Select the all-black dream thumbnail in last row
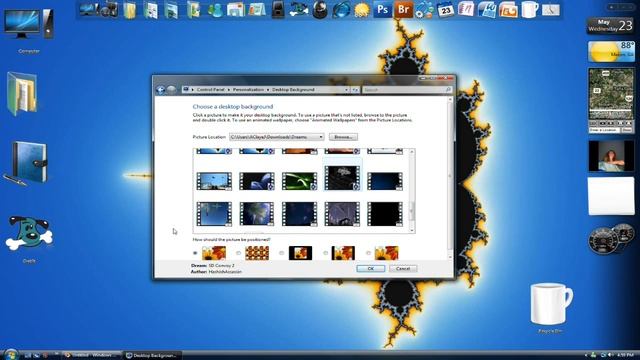The image size is (640, 360). [385, 214]
